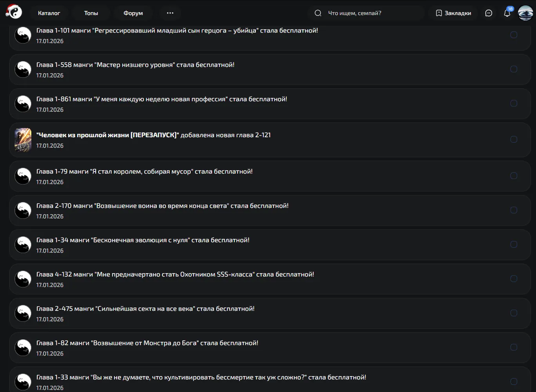Expand the three-dots more menu

coord(170,13)
